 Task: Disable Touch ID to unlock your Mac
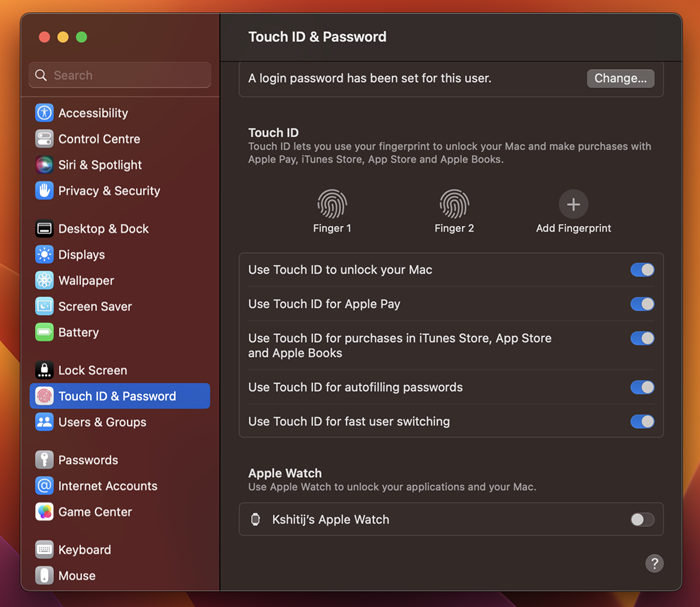[x=642, y=270]
